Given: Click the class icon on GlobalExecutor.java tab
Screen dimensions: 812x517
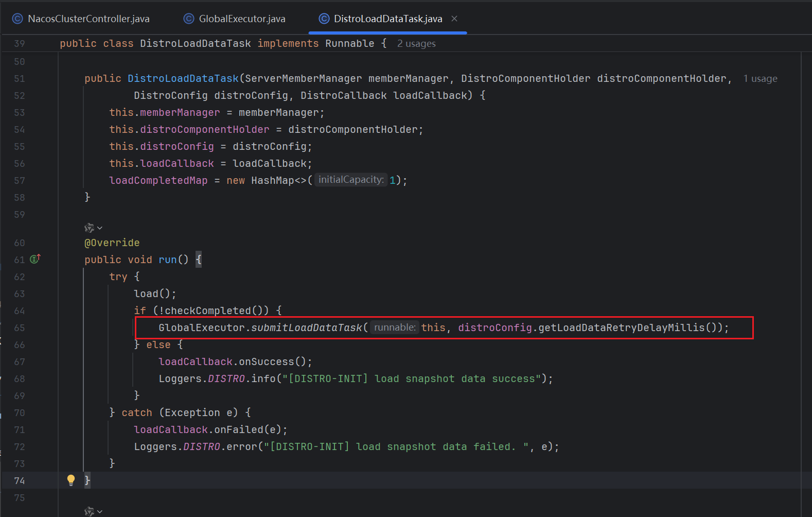Looking at the screenshot, I should tap(189, 19).
